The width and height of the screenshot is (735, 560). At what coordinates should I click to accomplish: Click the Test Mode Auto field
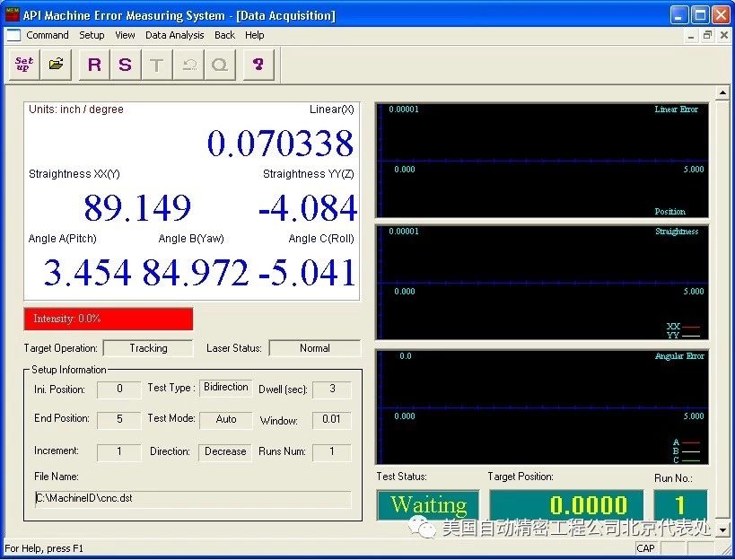tap(226, 419)
